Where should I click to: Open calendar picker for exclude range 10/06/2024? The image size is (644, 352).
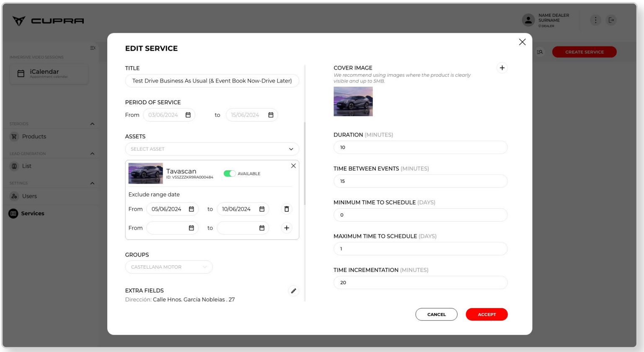(x=262, y=209)
